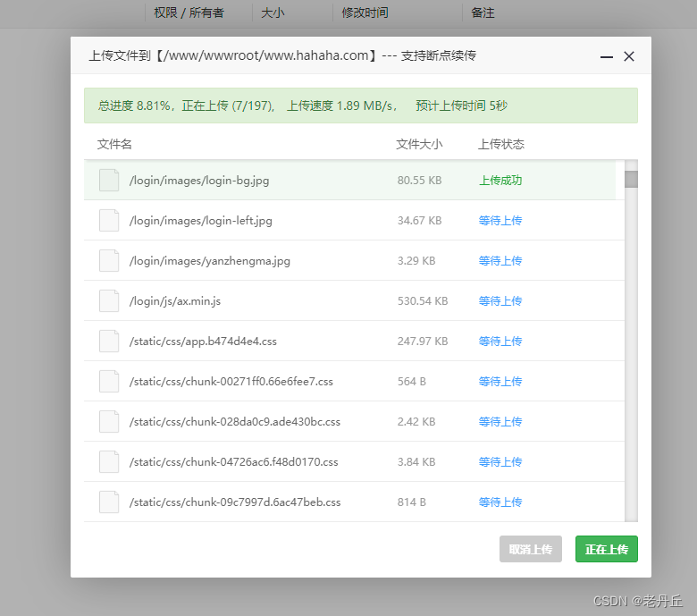This screenshot has width=697, height=616.
Task: Click the 修改时间 column header
Action: [365, 13]
